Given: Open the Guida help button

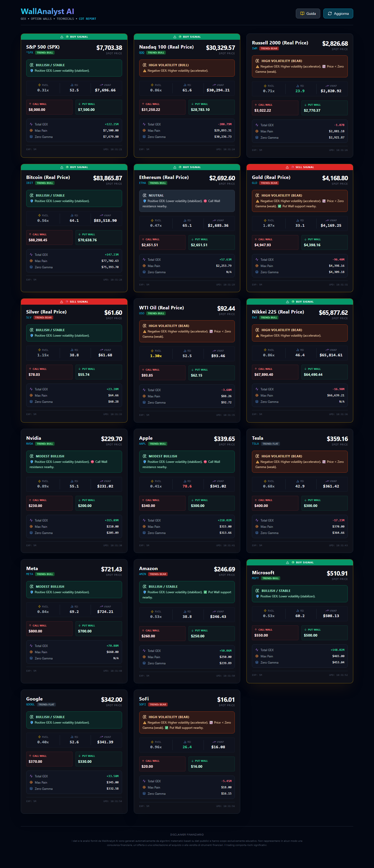Looking at the screenshot, I should click(308, 14).
